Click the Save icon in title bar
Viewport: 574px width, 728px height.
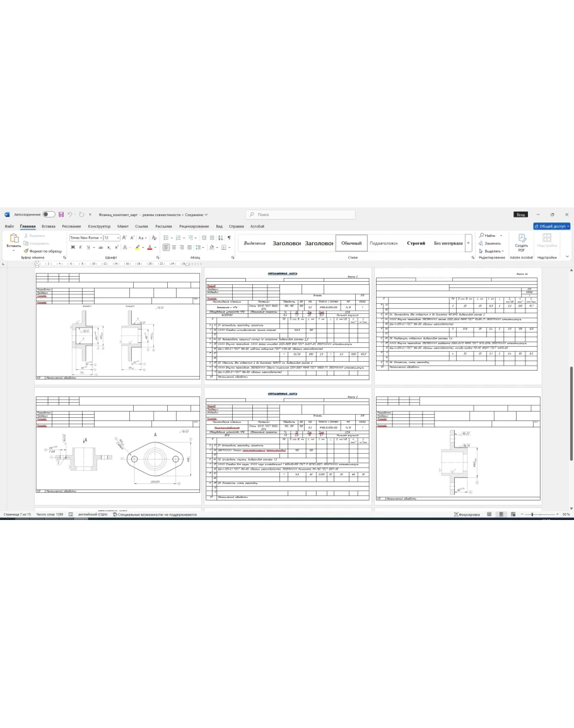pos(61,214)
